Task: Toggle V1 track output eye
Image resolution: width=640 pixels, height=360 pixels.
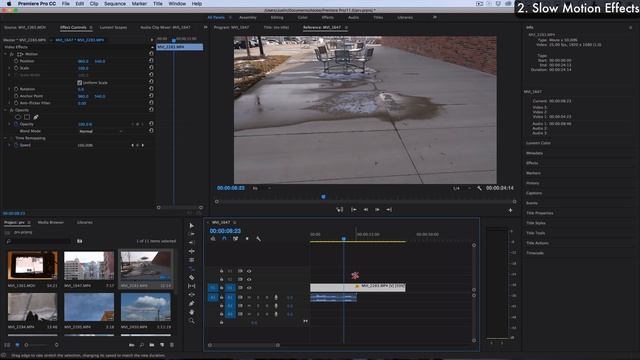Action: 249,288
